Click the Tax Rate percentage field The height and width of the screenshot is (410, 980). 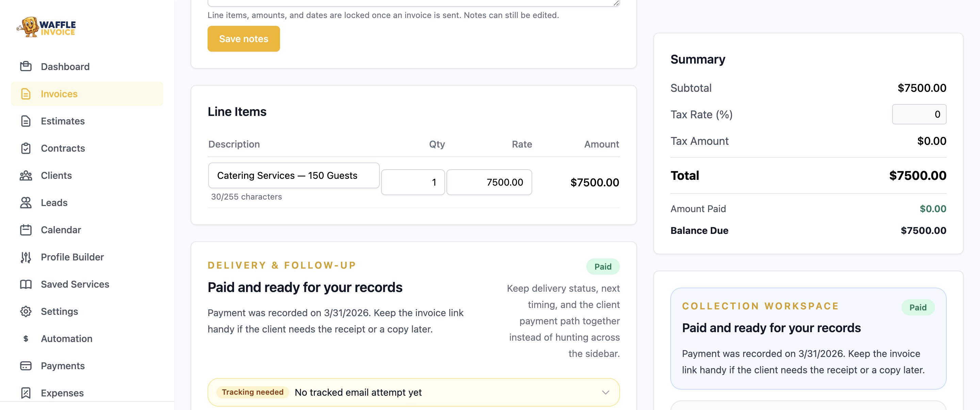[x=919, y=114]
